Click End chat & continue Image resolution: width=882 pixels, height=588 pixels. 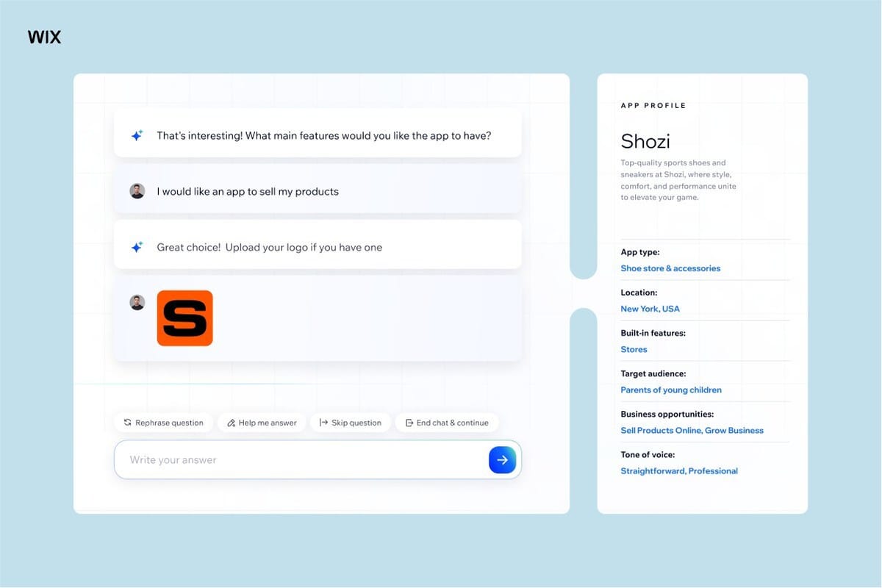447,423
